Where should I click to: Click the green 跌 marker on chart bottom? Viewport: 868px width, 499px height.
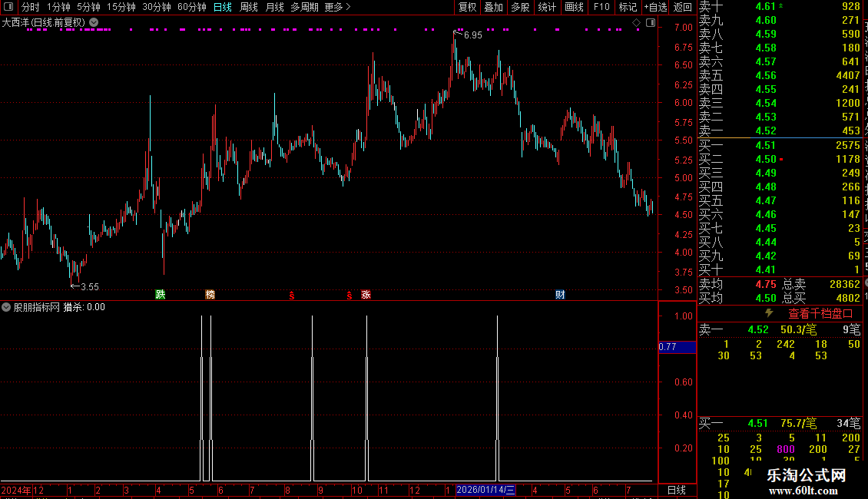[160, 294]
